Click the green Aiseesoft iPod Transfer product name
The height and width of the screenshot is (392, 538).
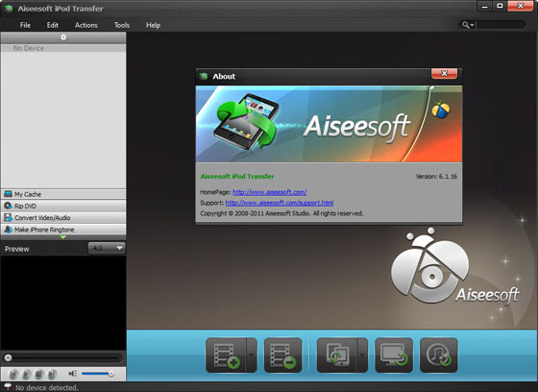tap(237, 177)
